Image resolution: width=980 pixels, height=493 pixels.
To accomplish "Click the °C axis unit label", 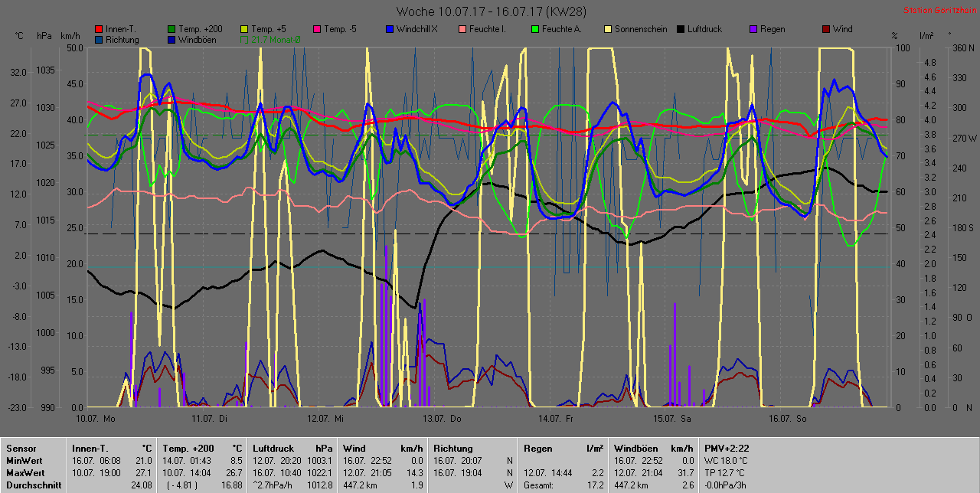I will (19, 36).
